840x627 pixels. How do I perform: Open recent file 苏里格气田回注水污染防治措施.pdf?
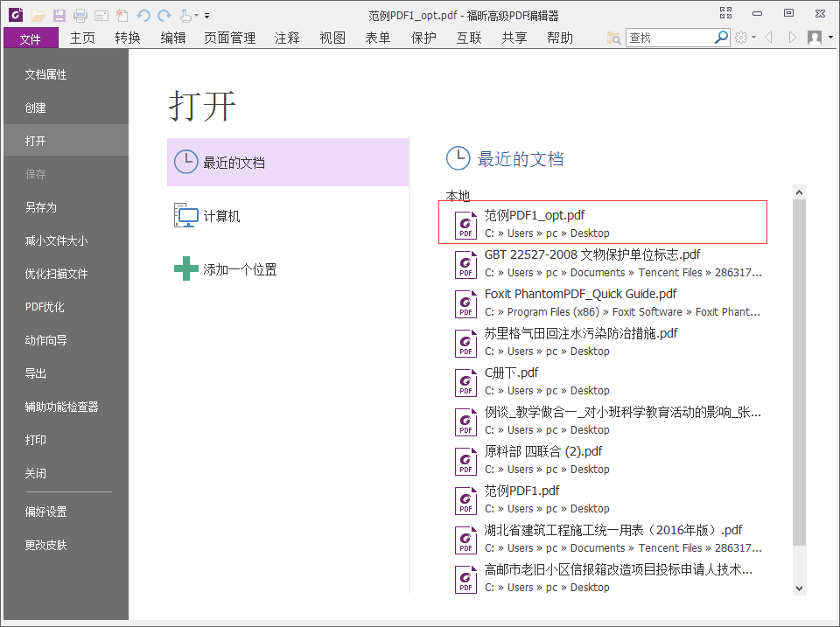click(x=609, y=342)
